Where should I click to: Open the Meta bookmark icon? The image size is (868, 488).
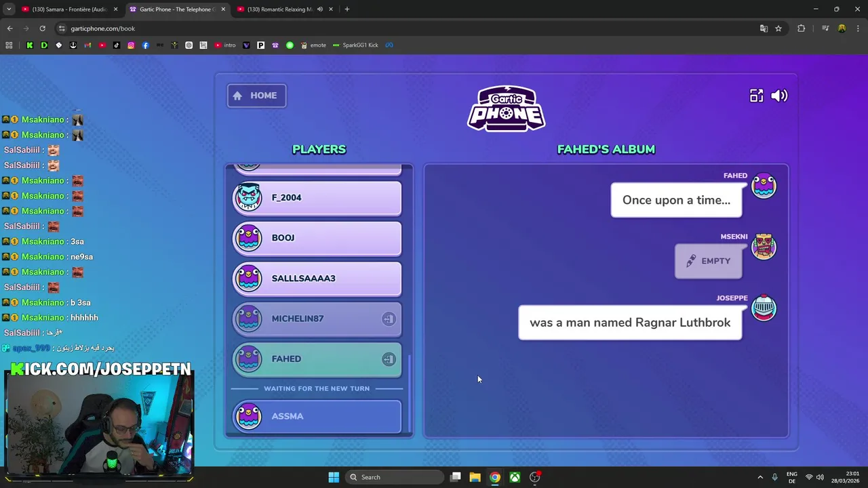(389, 45)
